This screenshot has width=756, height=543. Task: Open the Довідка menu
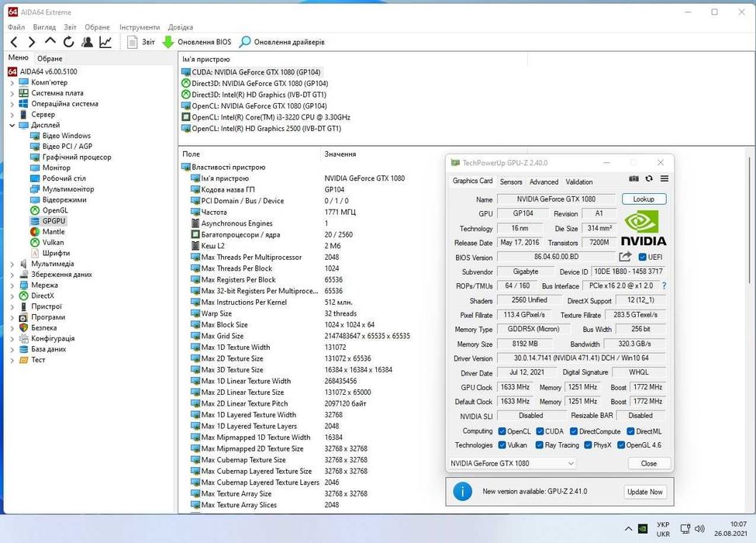pos(181,27)
